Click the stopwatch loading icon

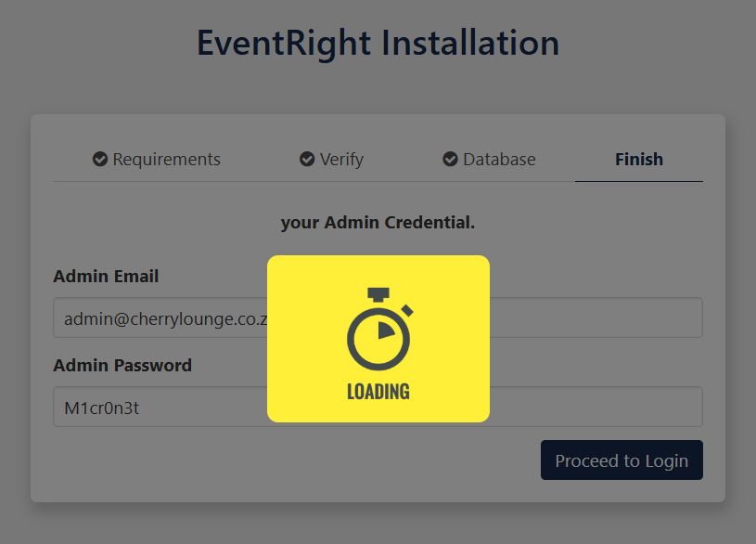tap(379, 329)
